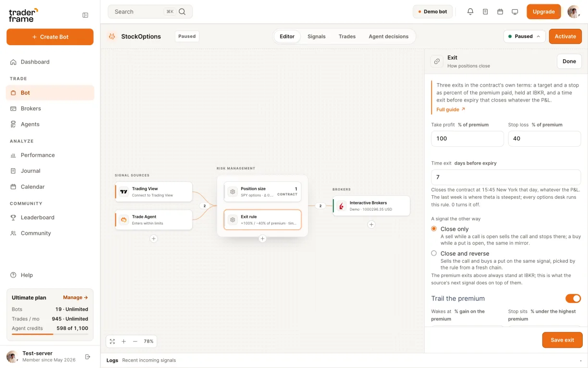588x368 pixels.
Task: Open the calendar icon in the top bar
Action: tap(500, 12)
